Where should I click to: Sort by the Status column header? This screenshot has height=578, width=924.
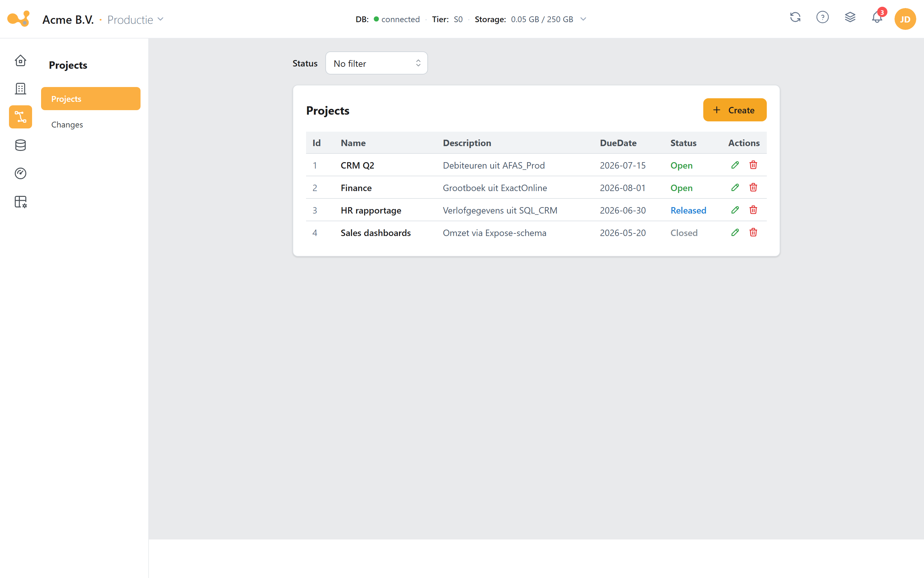tap(683, 143)
